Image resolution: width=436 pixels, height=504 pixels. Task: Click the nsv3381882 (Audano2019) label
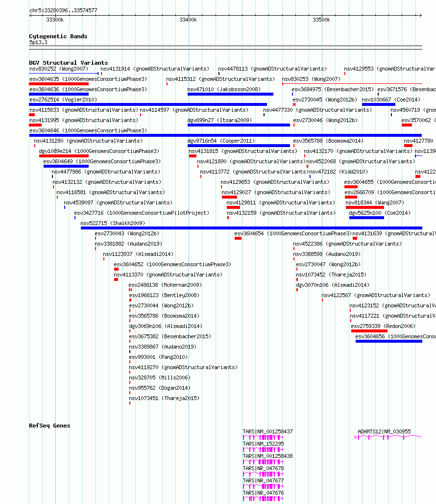128,244
